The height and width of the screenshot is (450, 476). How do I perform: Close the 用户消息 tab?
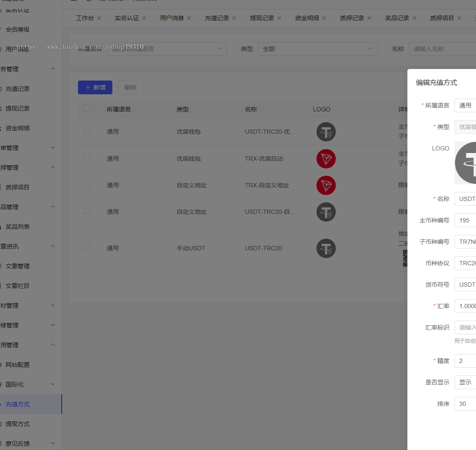point(189,18)
